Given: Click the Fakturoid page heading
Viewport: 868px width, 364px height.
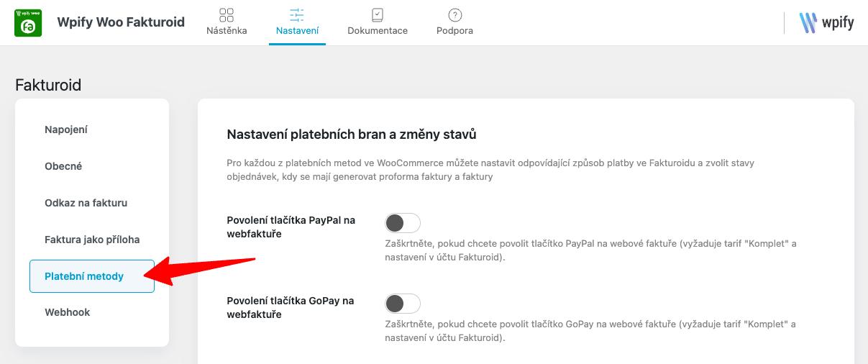Looking at the screenshot, I should click(48, 85).
